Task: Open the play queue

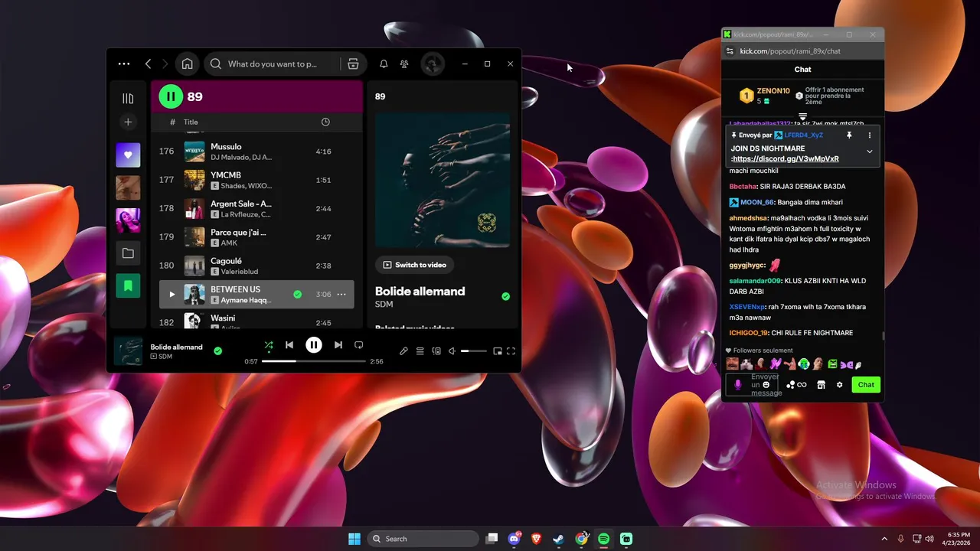Action: [420, 351]
